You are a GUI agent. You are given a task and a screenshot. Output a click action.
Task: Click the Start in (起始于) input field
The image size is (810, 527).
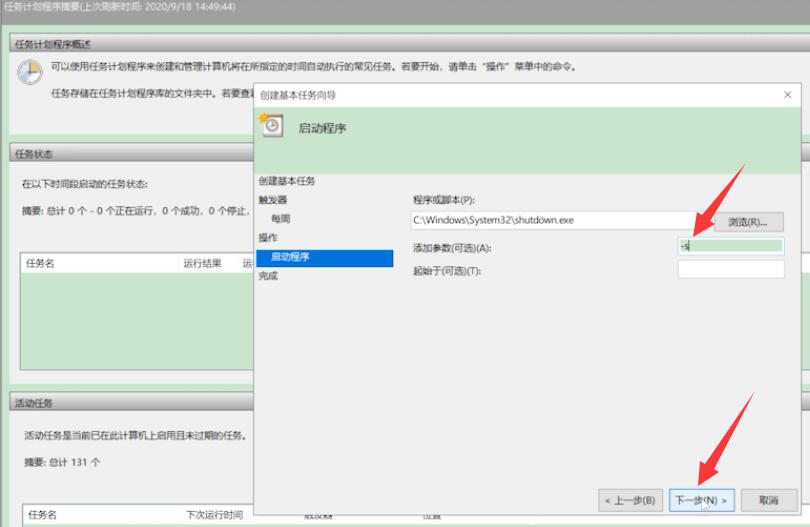(x=731, y=269)
